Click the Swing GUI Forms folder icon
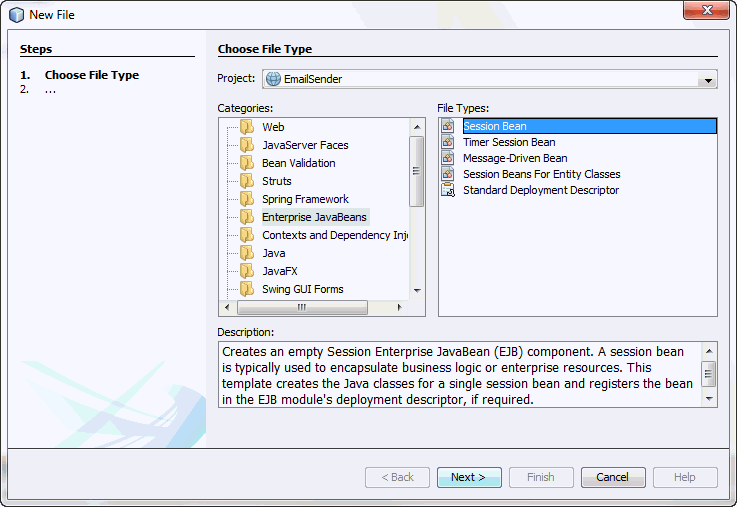737x507 pixels. [247, 289]
